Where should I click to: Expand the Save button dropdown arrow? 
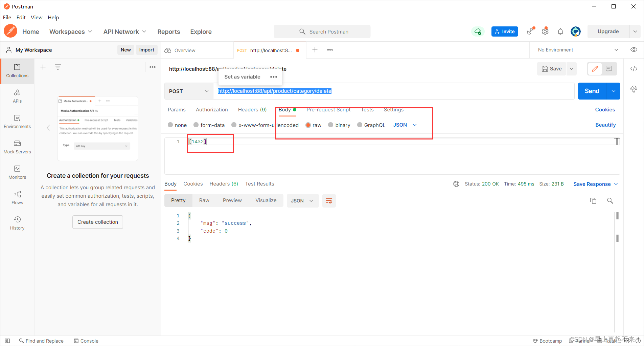[x=572, y=69]
